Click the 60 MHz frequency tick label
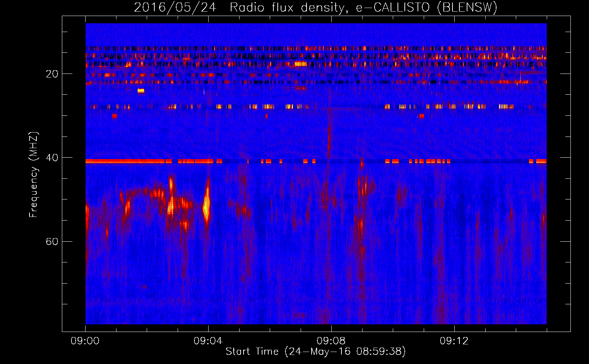This screenshot has height=364, width=589. click(x=52, y=241)
